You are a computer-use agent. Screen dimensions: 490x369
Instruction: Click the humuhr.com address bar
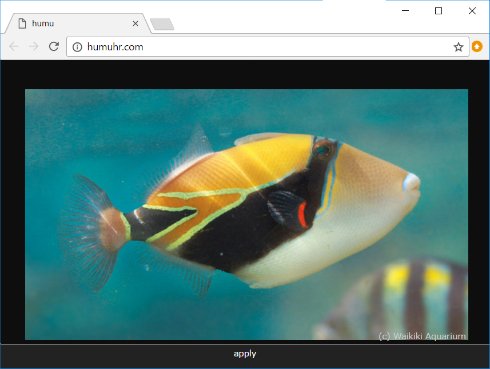click(268, 47)
